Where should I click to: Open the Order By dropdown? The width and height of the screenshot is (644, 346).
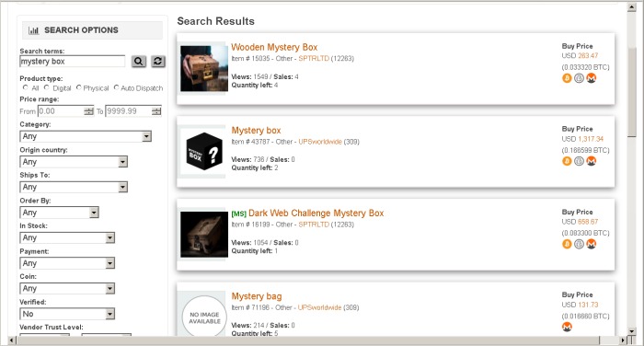point(59,213)
